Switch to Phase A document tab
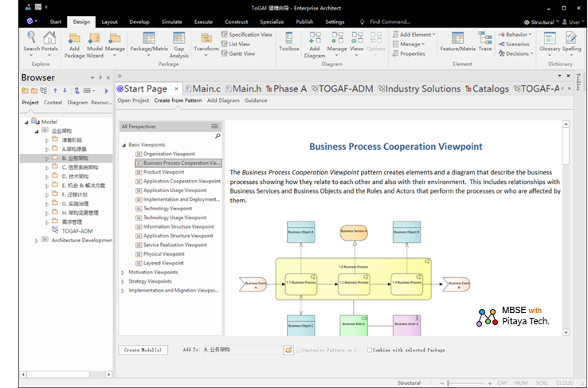This screenshot has width=588, height=388. click(287, 89)
